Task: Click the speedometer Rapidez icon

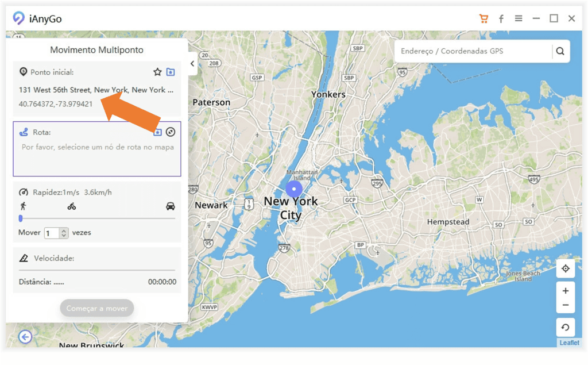Action: click(x=23, y=192)
